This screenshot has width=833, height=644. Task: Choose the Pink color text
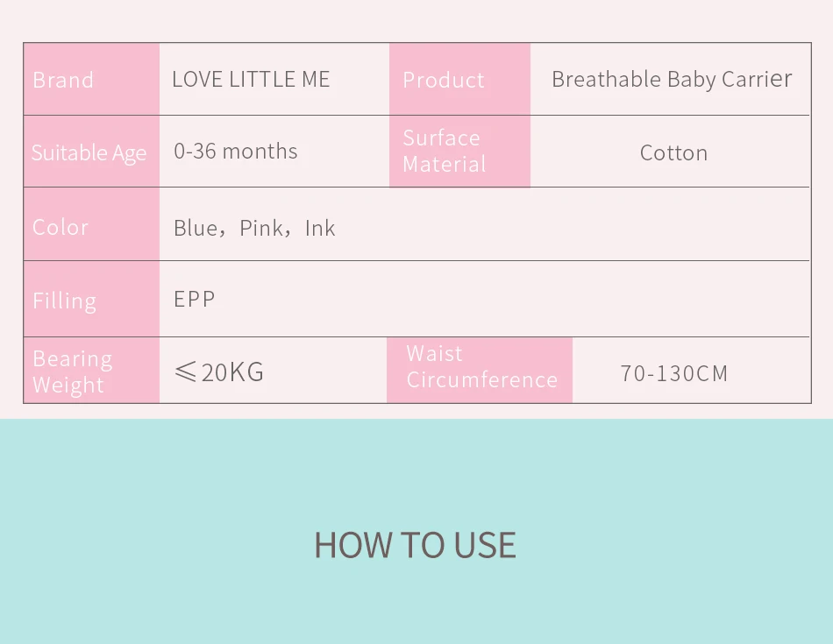pos(260,229)
